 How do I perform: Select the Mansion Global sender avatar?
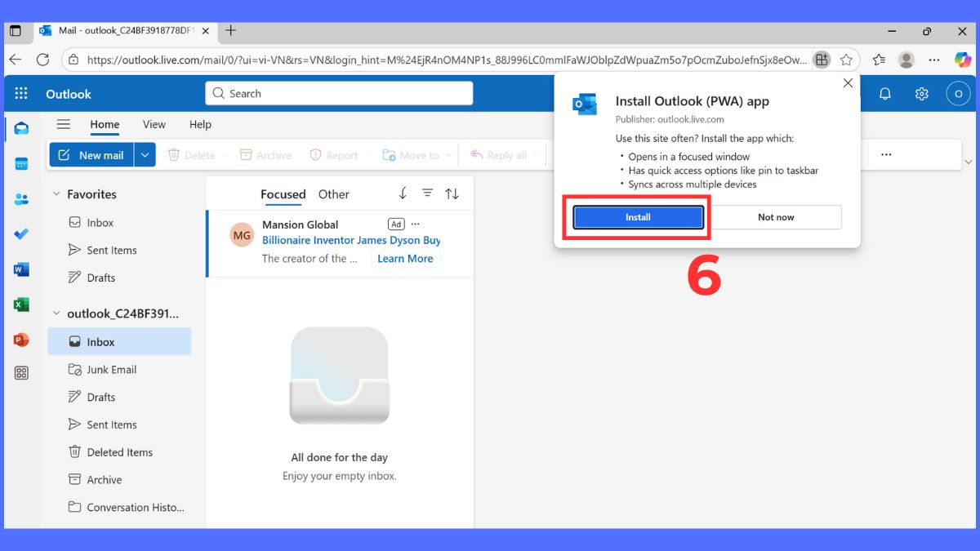coord(242,236)
